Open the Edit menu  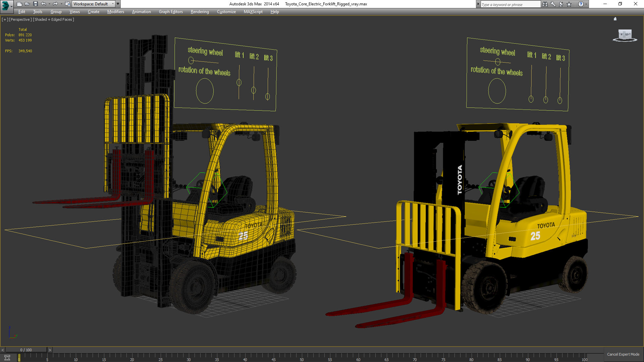tap(22, 12)
